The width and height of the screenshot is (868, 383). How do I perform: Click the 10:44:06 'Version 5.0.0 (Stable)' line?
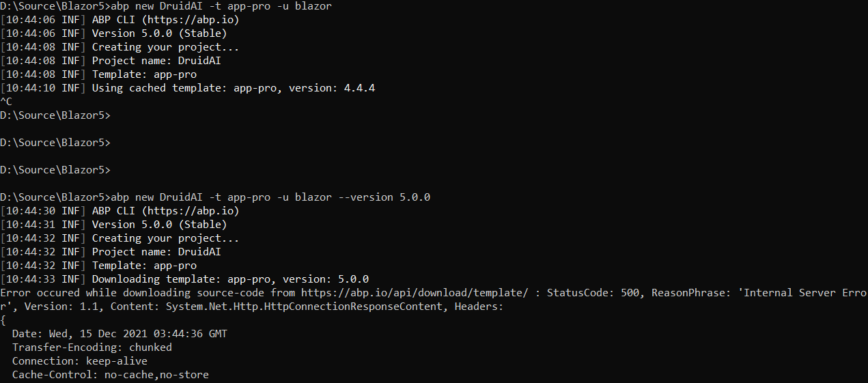[159, 33]
